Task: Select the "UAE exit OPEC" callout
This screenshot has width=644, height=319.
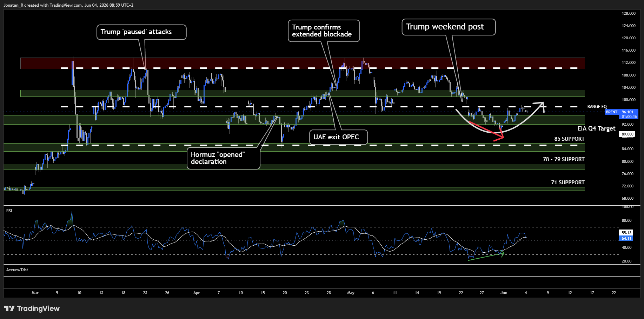Action: (338, 137)
